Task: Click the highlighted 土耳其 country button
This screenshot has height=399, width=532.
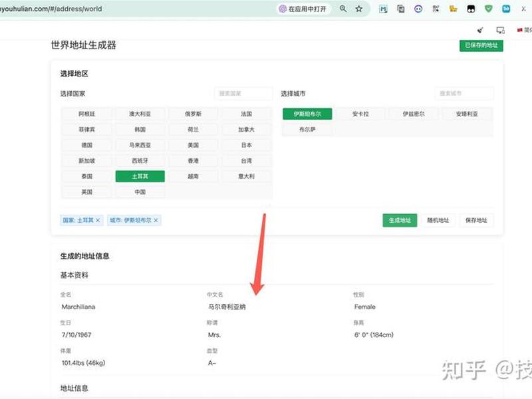Action: click(140, 176)
